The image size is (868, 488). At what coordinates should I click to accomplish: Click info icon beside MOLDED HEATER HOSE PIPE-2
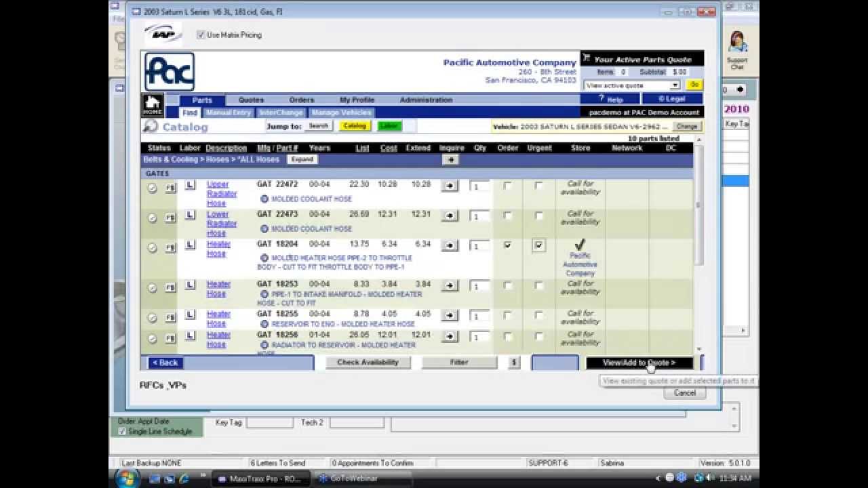264,258
